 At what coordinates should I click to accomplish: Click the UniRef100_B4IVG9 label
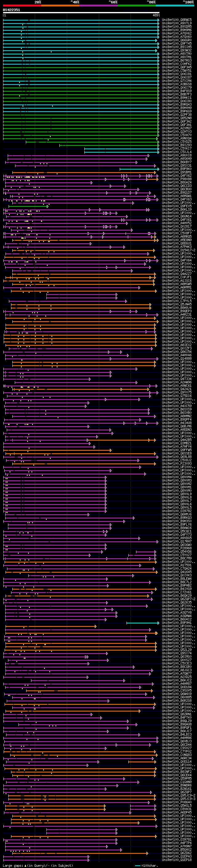[x=177, y=589]
